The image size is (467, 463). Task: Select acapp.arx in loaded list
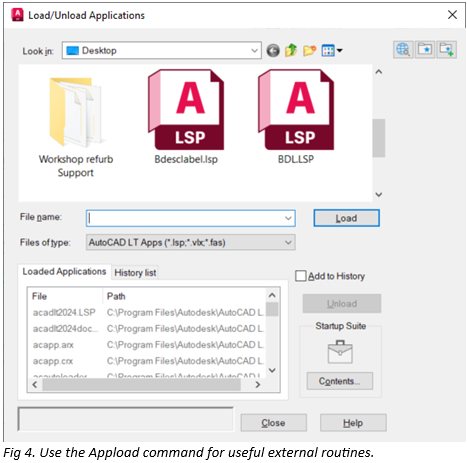tap(147, 345)
